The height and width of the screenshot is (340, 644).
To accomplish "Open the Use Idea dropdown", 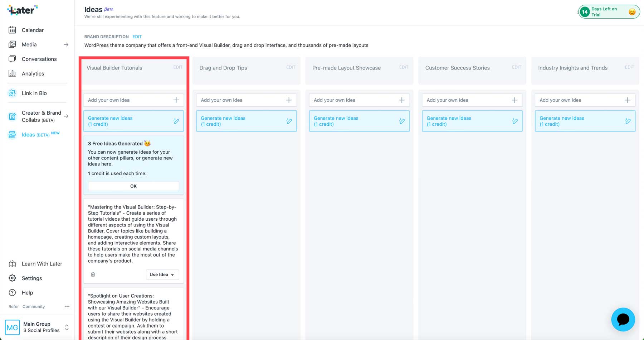I will tap(162, 274).
